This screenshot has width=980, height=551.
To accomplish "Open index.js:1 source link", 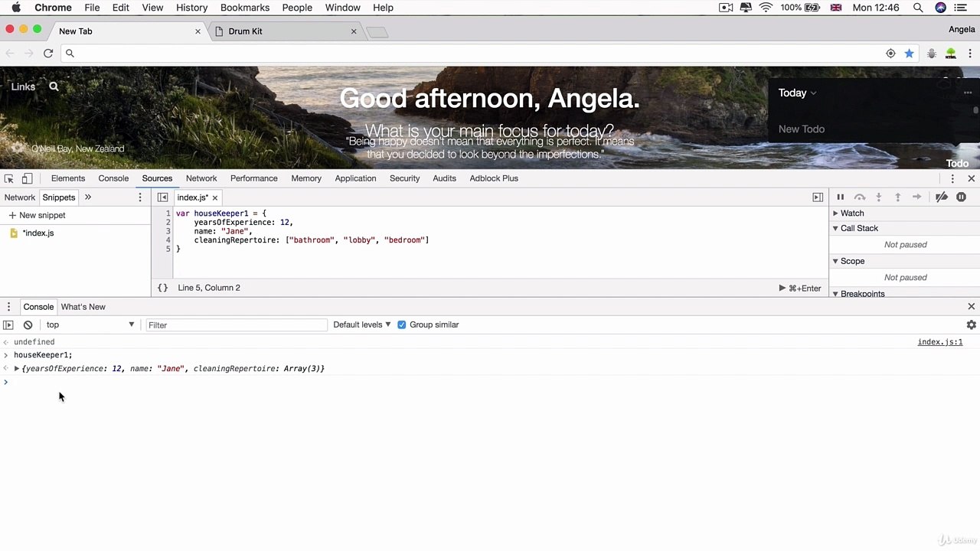I will click(940, 342).
